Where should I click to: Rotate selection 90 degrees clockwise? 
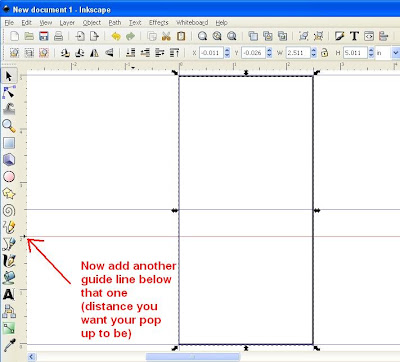point(80,53)
